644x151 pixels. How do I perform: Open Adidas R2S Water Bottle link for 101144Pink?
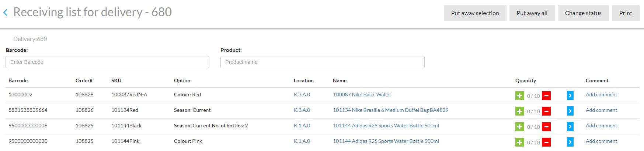(386, 141)
